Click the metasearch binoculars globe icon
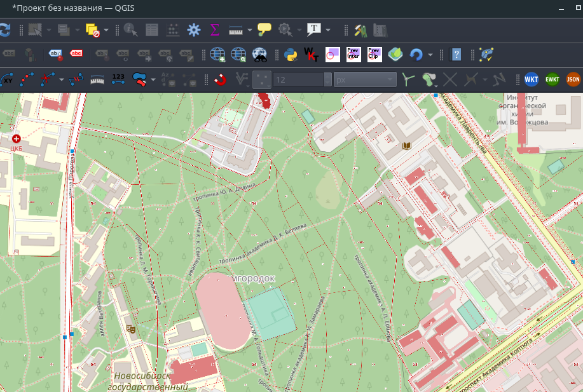 pos(259,55)
